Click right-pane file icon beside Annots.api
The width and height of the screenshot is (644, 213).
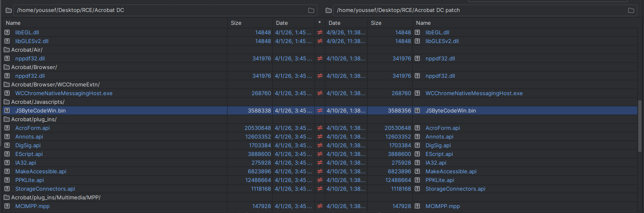click(x=417, y=136)
